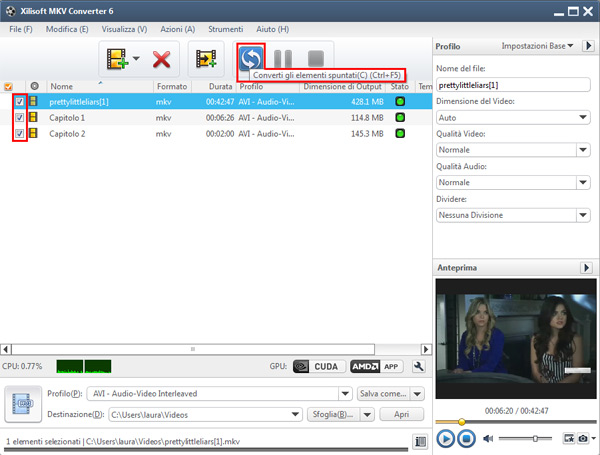Open the log list icon in status bar
600x455 pixels.
click(420, 442)
